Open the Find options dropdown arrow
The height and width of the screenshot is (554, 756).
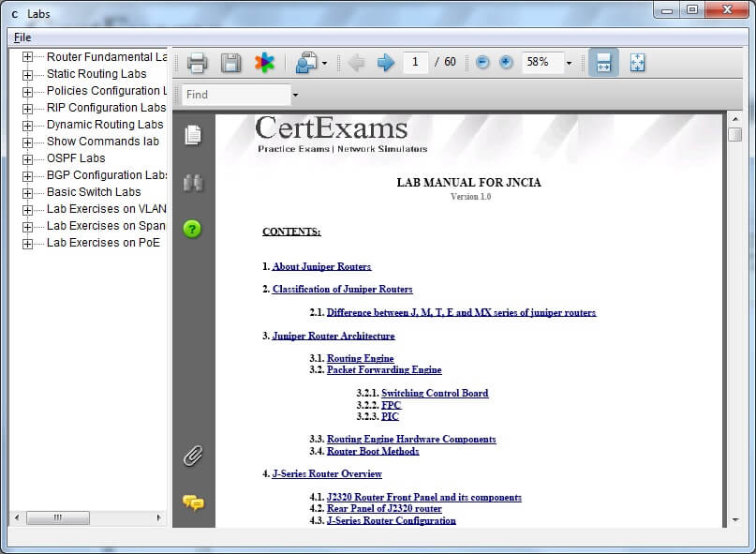tap(295, 95)
